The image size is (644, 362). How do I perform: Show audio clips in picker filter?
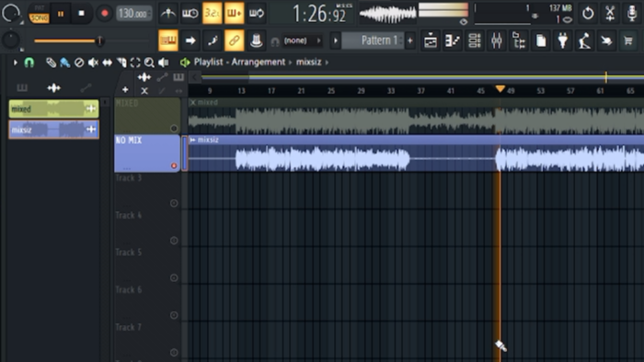[x=53, y=87]
